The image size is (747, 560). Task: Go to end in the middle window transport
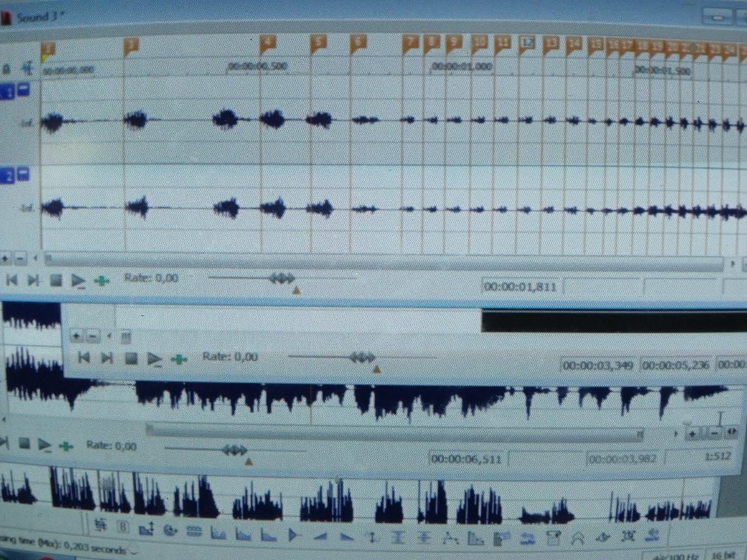click(107, 357)
